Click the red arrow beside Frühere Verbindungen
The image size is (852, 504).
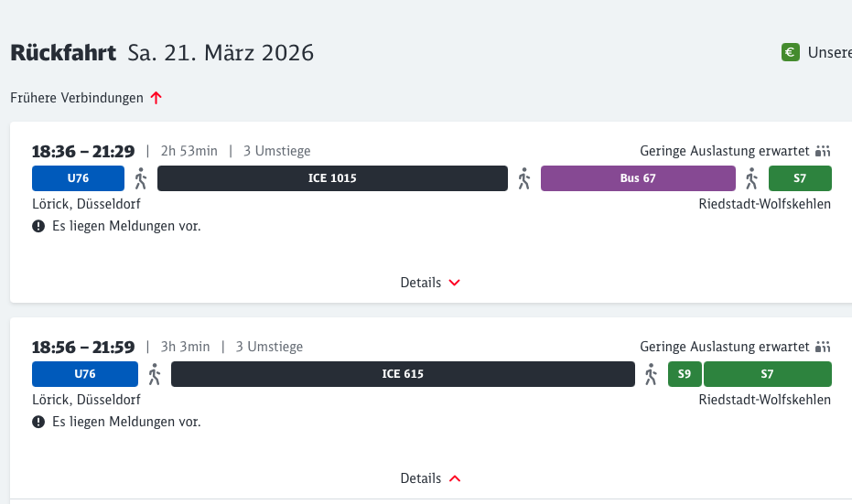click(x=156, y=98)
